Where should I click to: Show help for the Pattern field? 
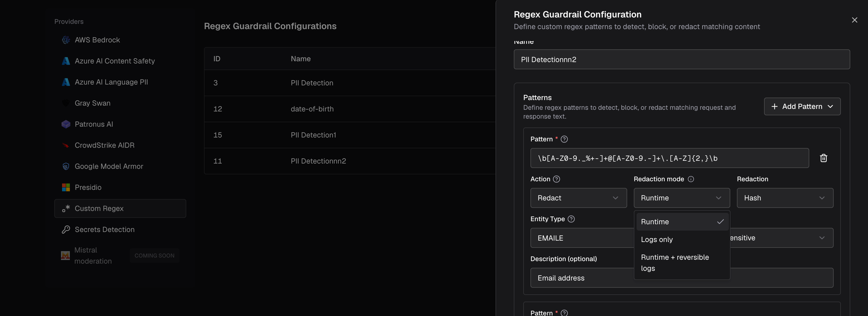pyautogui.click(x=564, y=139)
